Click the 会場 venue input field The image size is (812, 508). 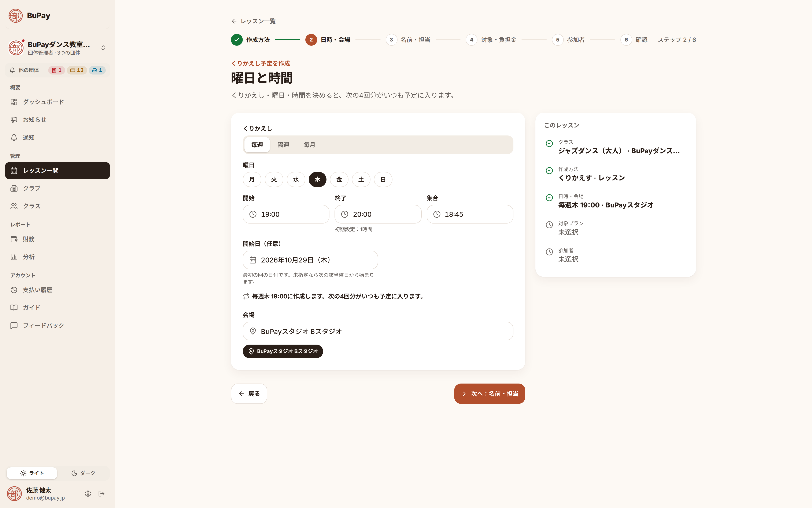(378, 331)
